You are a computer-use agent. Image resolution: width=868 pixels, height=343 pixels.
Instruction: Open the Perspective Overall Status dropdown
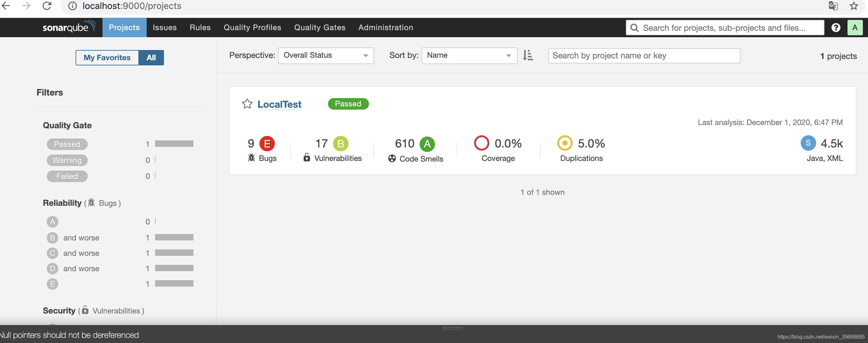coord(325,55)
